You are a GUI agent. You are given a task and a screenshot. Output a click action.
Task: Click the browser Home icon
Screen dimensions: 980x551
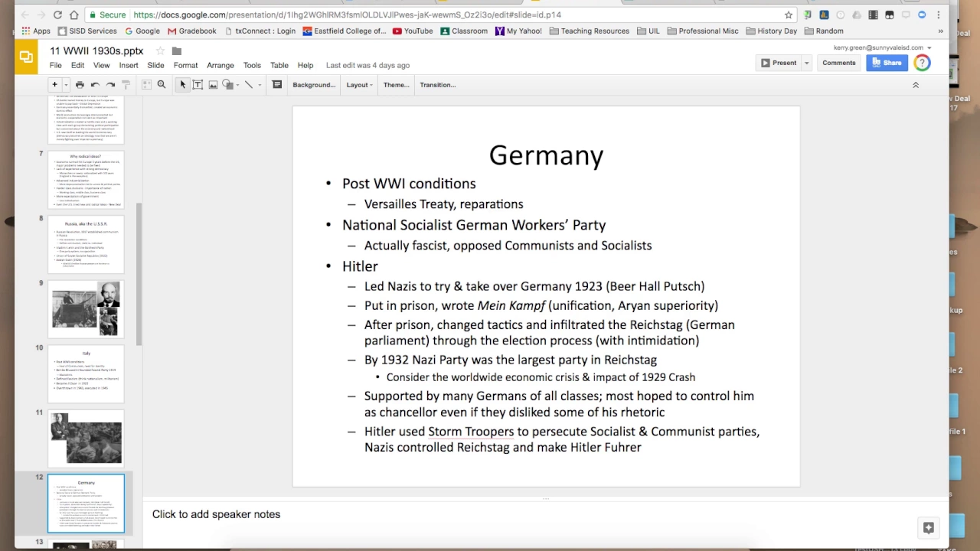point(74,15)
